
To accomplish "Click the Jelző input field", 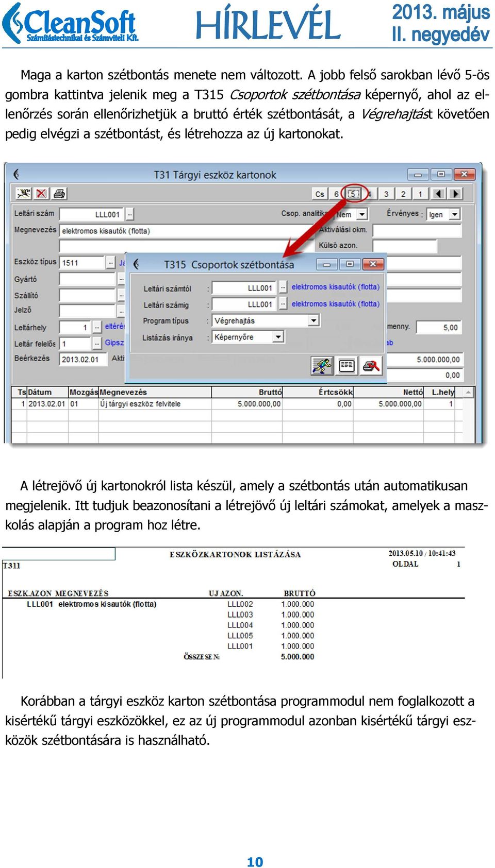I will pyautogui.click(x=88, y=311).
